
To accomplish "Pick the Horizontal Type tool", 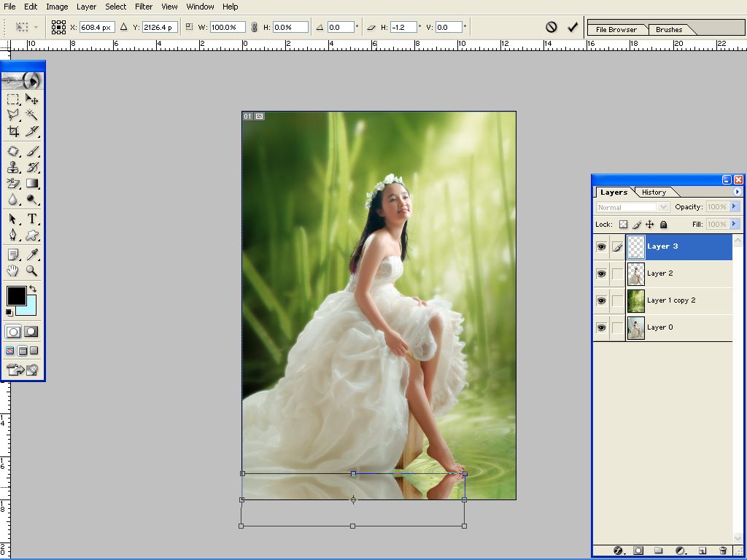I will coord(32,219).
